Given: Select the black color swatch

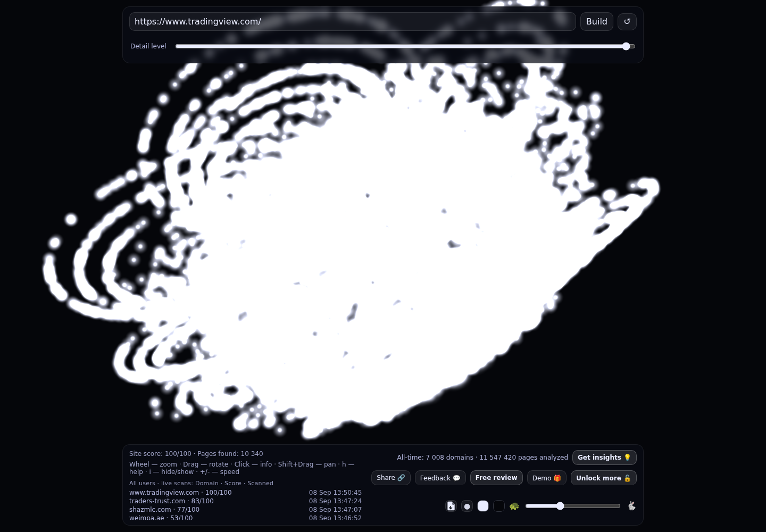Looking at the screenshot, I should coord(499,506).
